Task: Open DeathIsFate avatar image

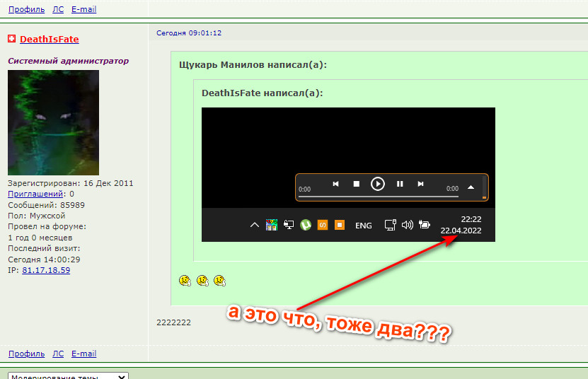Action: (53, 122)
